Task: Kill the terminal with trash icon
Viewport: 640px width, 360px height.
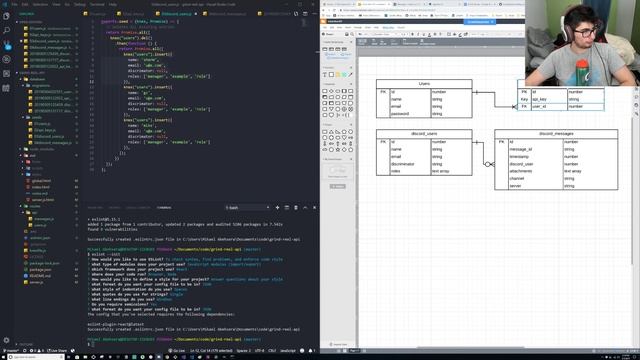Action: 296,208
